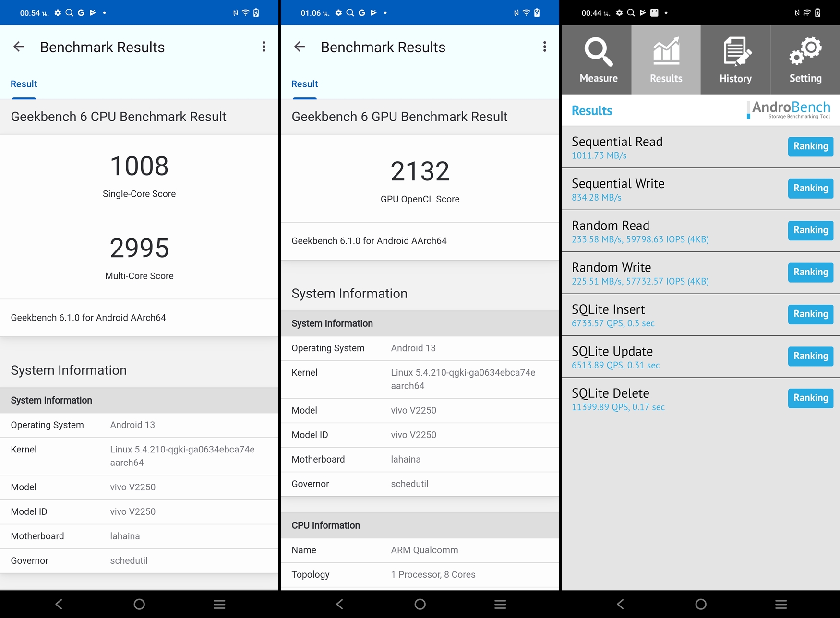Tap search icon in CPU screen status bar
The image size is (840, 618).
point(69,13)
